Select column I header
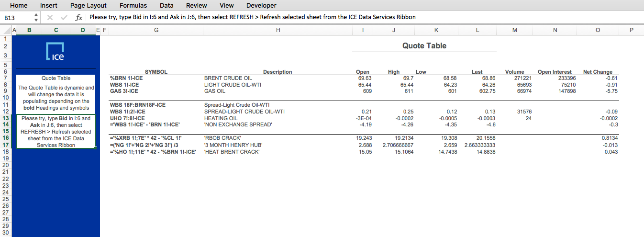 [363, 30]
